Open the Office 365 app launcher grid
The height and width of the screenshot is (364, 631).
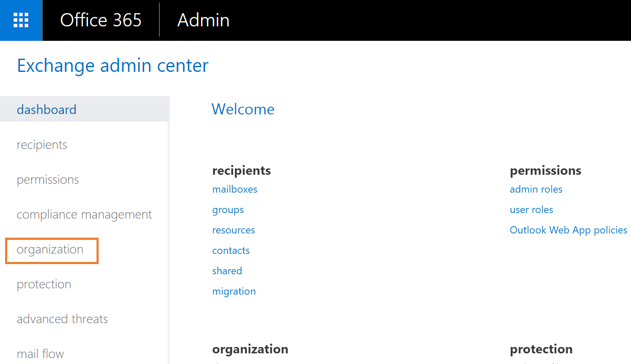[21, 20]
